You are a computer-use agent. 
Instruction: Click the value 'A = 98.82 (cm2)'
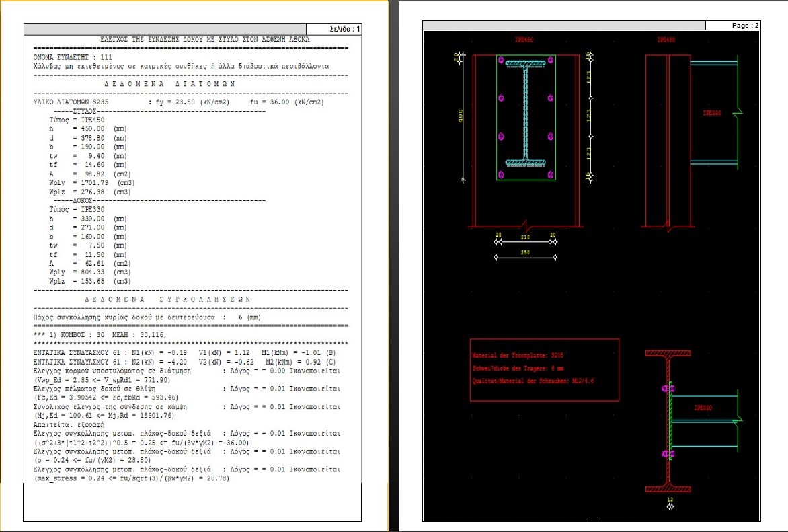(x=90, y=174)
